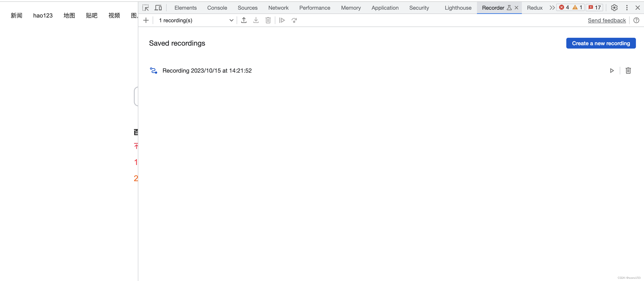This screenshot has height=281, width=644.
Task: Open DevTools three-dot customize menu
Action: [627, 8]
